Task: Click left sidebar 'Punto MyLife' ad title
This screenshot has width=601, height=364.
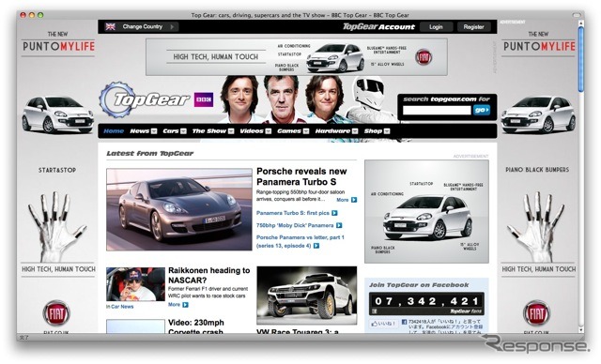Action: (x=58, y=46)
